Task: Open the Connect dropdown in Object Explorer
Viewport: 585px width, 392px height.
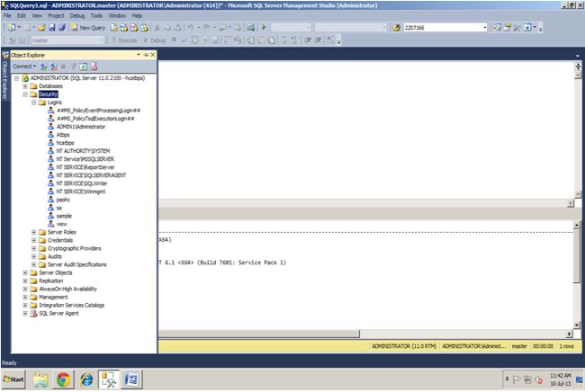Action: [24, 67]
